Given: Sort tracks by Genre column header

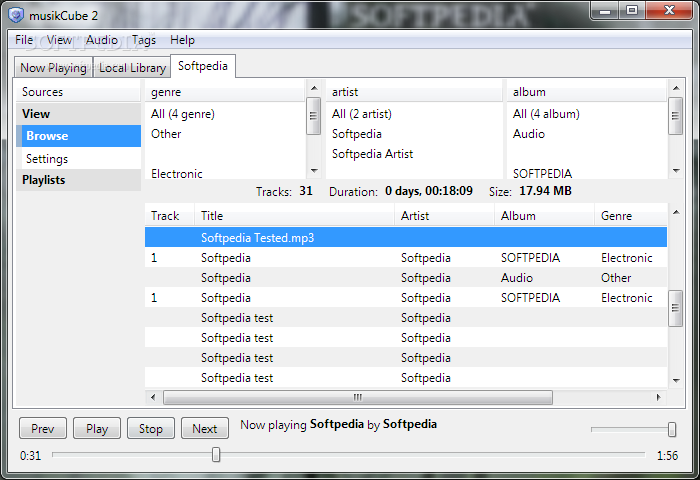Looking at the screenshot, I should 631,216.
